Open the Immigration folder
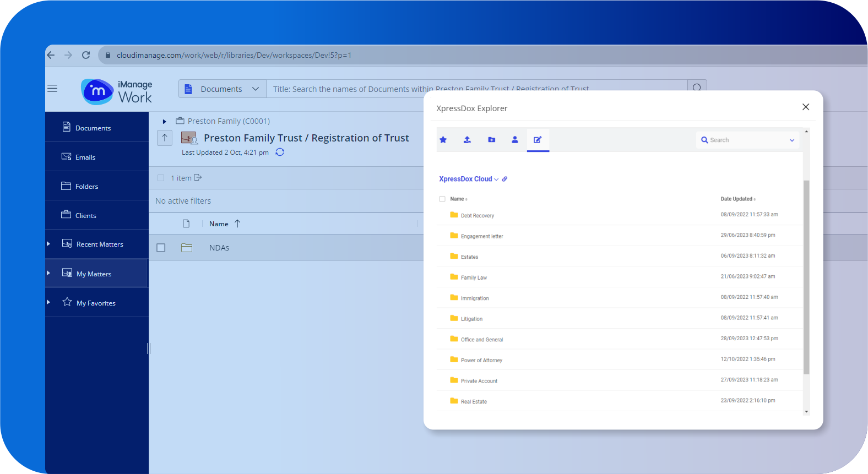This screenshot has width=868, height=474. [475, 298]
